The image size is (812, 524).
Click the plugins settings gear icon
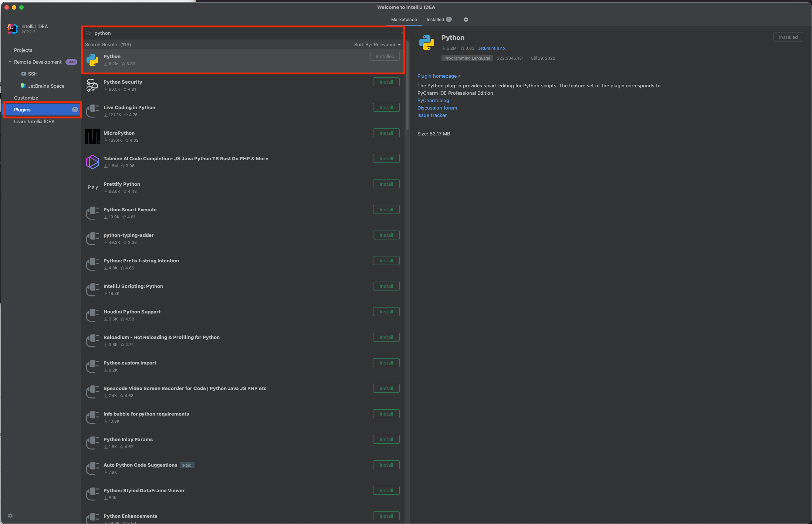click(x=466, y=20)
